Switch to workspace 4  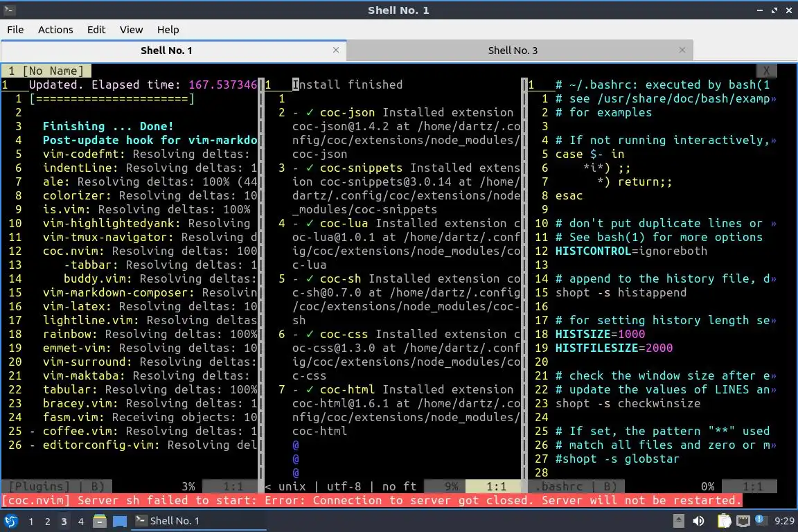pyautogui.click(x=81, y=522)
